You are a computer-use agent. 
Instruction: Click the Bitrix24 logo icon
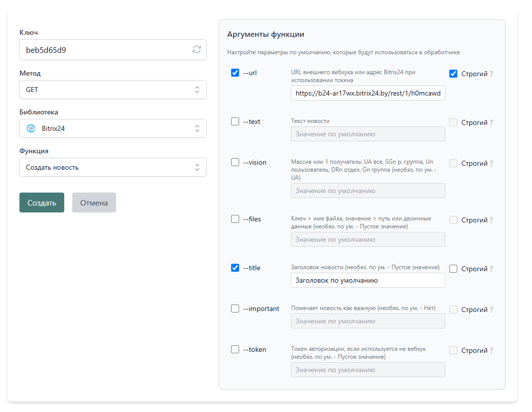coord(31,128)
